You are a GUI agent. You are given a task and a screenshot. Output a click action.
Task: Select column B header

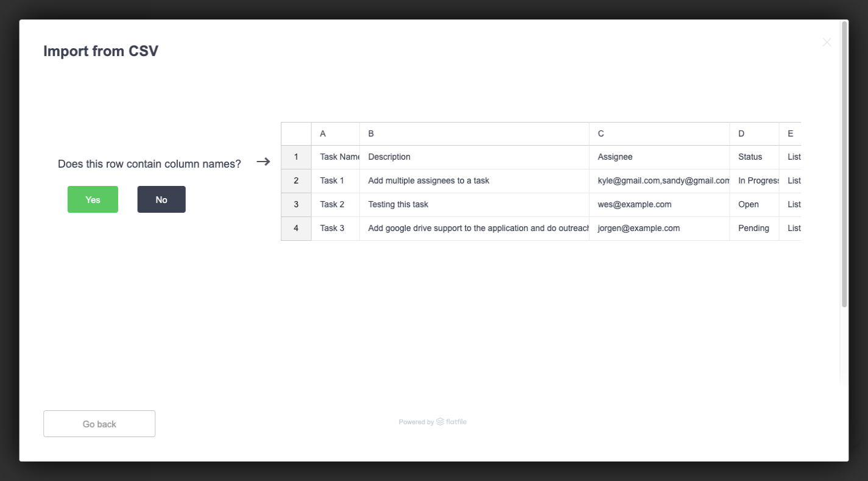pyautogui.click(x=475, y=134)
